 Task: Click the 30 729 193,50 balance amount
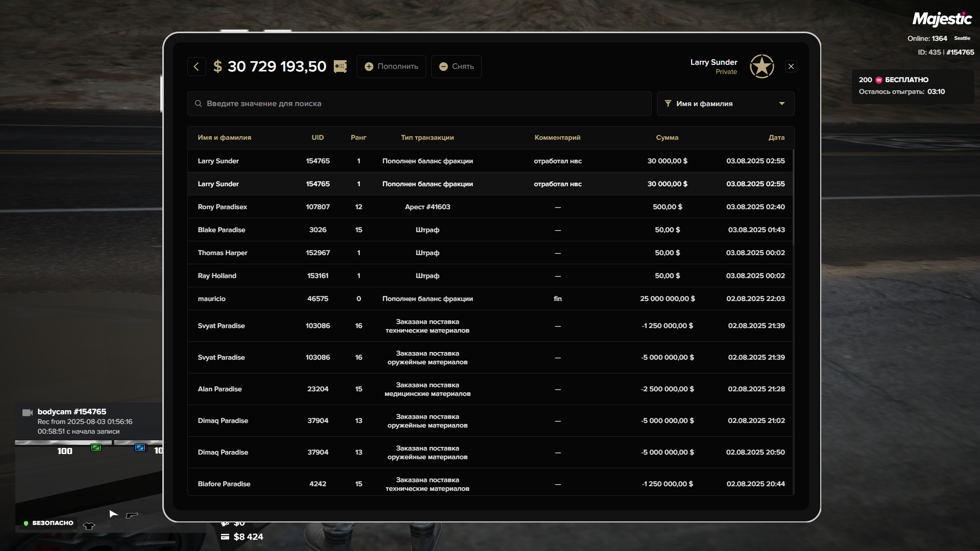pos(277,66)
